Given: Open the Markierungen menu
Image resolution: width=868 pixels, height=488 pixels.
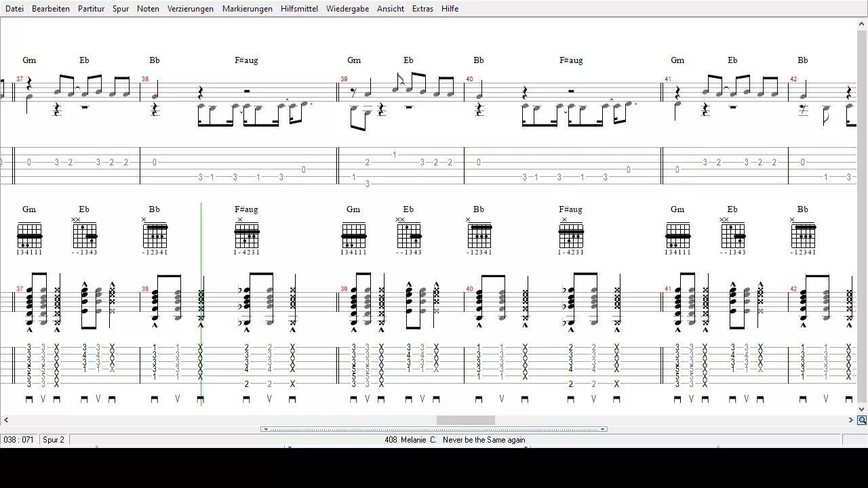Looking at the screenshot, I should [248, 9].
